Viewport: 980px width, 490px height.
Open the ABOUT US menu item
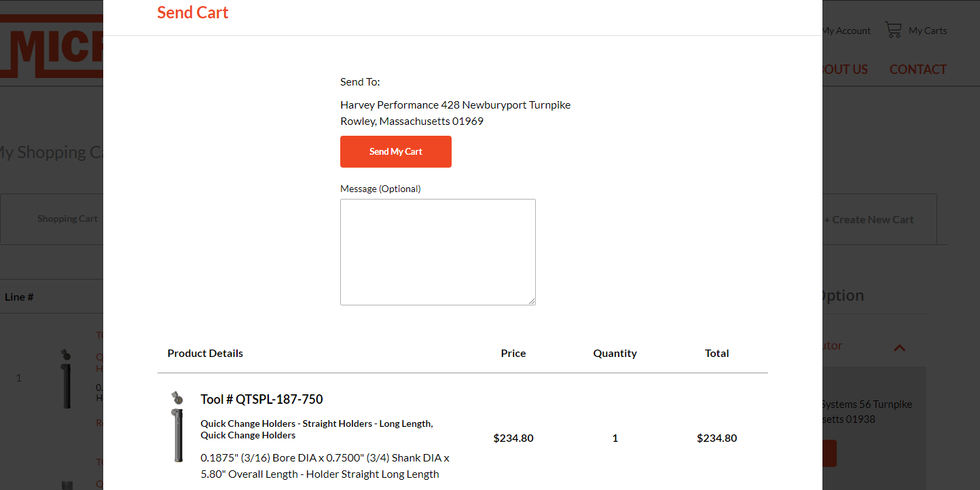coord(843,69)
